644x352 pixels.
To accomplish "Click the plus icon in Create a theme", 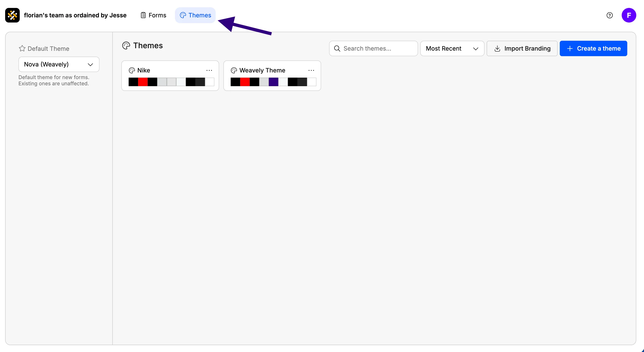I will point(570,48).
